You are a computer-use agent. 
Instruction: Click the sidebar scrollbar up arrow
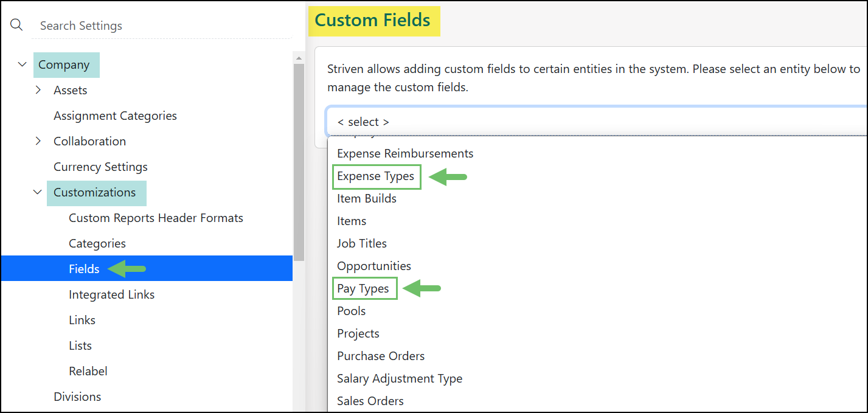[299, 58]
